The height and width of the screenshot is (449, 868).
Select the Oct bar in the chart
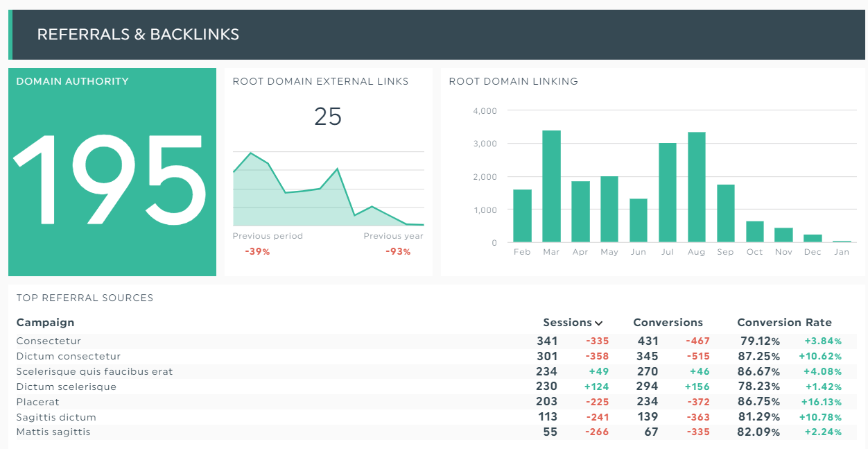[754, 231]
